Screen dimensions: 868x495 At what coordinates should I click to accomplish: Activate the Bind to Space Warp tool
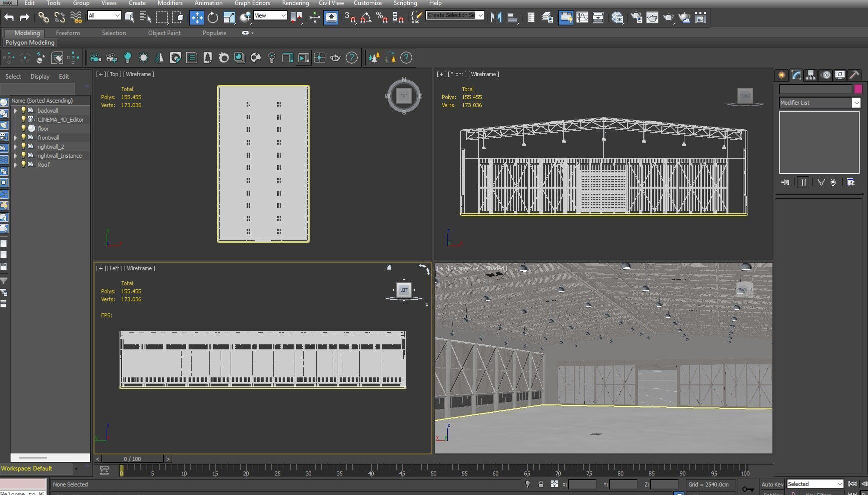(76, 18)
